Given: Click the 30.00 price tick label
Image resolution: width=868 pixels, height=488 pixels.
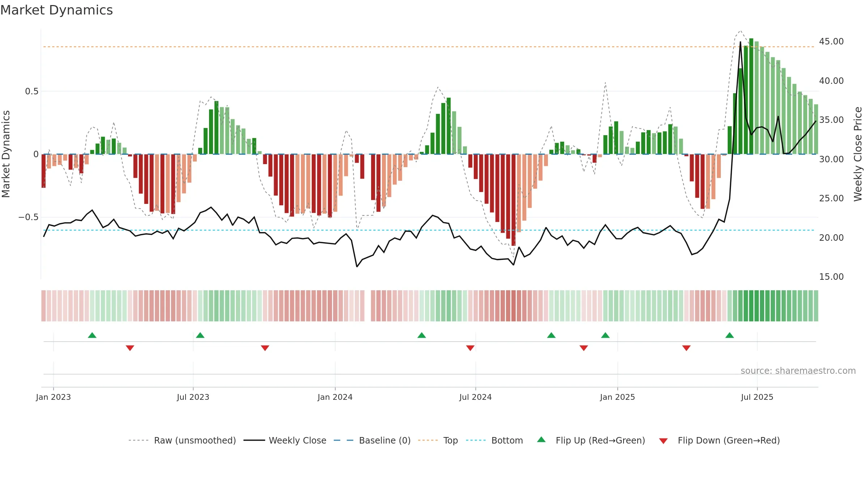Looking at the screenshot, I should pyautogui.click(x=831, y=159).
